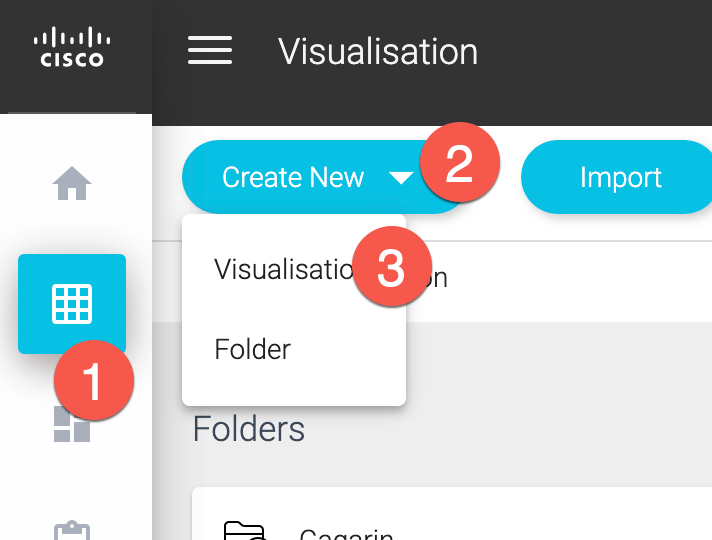Screen dimensions: 712x540
Task: Click the red step 2 marker
Action: click(459, 164)
